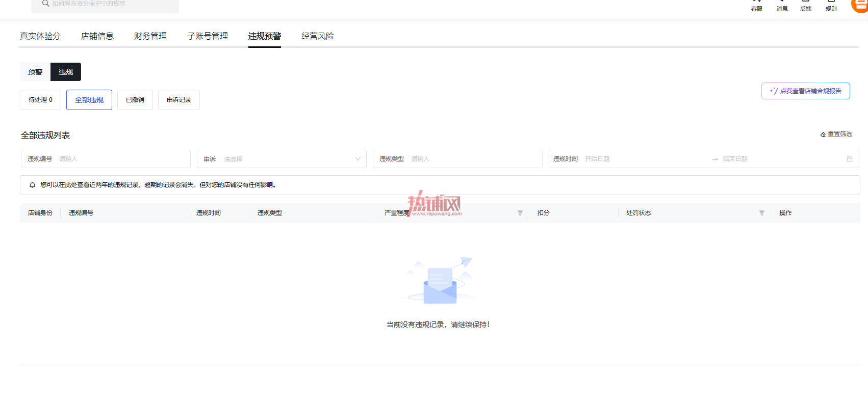Open calendar icon in 违规时间 field

pos(850,159)
